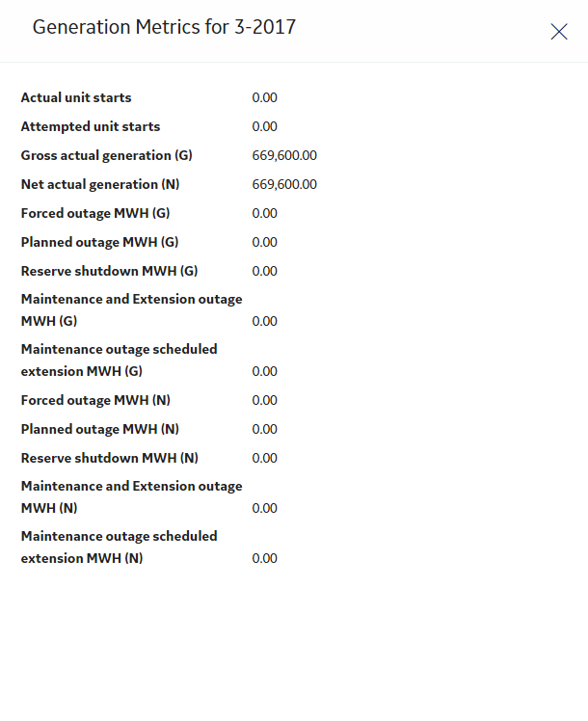Click the Attempted unit starts value
The height and width of the screenshot is (721, 588).
pyautogui.click(x=264, y=126)
